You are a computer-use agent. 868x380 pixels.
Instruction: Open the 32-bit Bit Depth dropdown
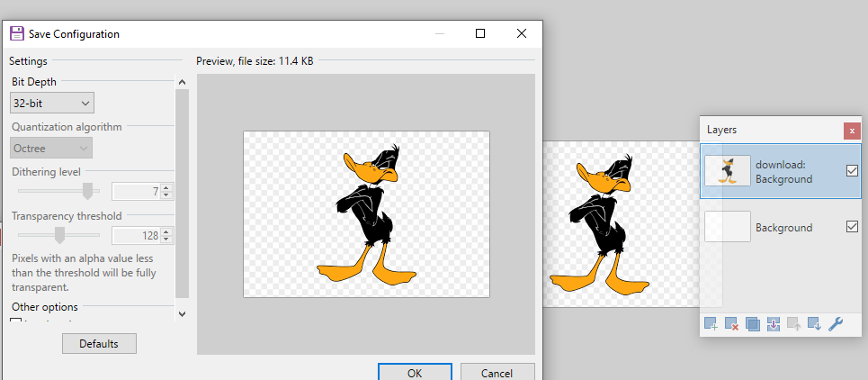click(x=52, y=103)
